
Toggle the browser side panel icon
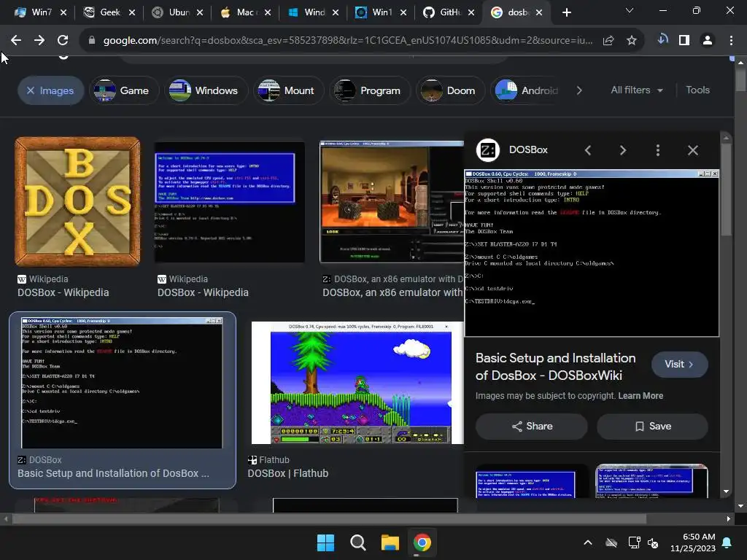click(684, 41)
